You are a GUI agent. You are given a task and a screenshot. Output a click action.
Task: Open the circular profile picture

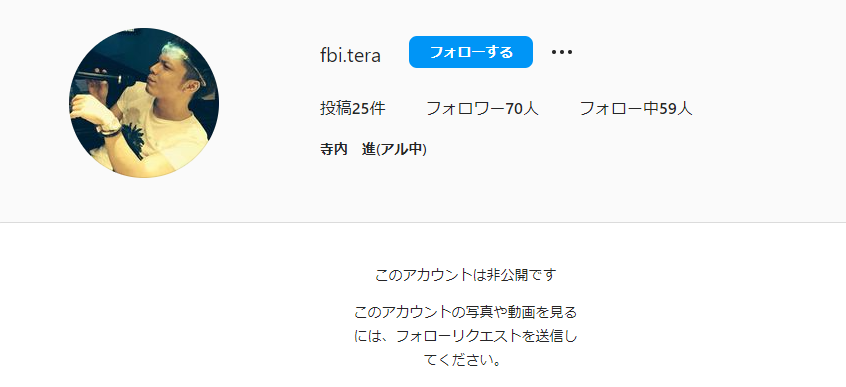point(144,103)
